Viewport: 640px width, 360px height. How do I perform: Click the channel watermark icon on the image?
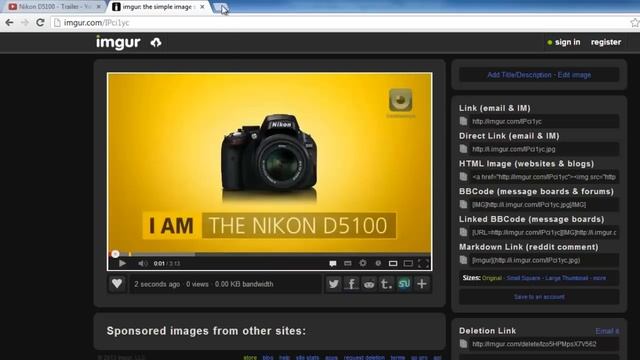click(x=400, y=100)
